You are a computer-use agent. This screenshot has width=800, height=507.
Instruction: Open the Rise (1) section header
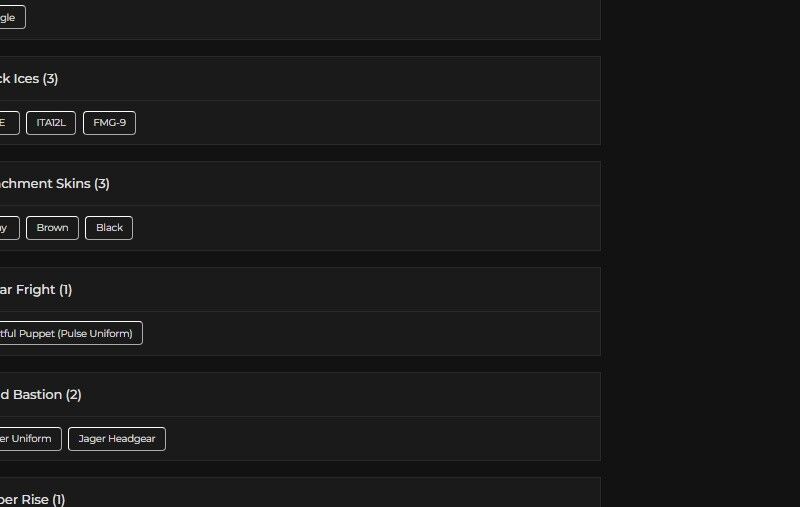tap(300, 497)
